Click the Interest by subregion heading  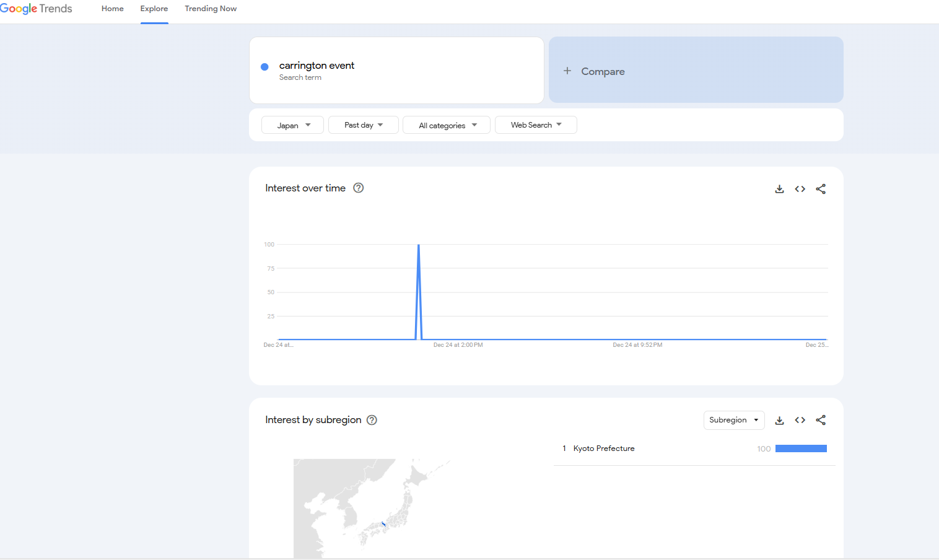(x=313, y=420)
